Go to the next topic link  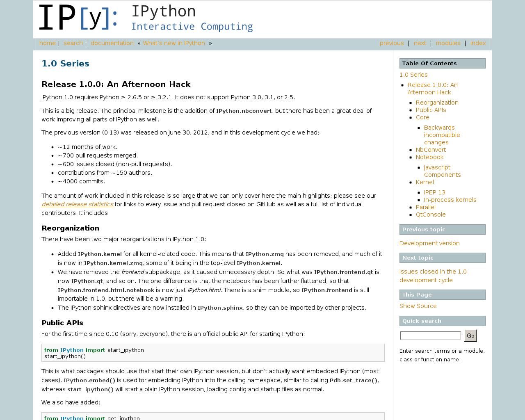click(420, 43)
